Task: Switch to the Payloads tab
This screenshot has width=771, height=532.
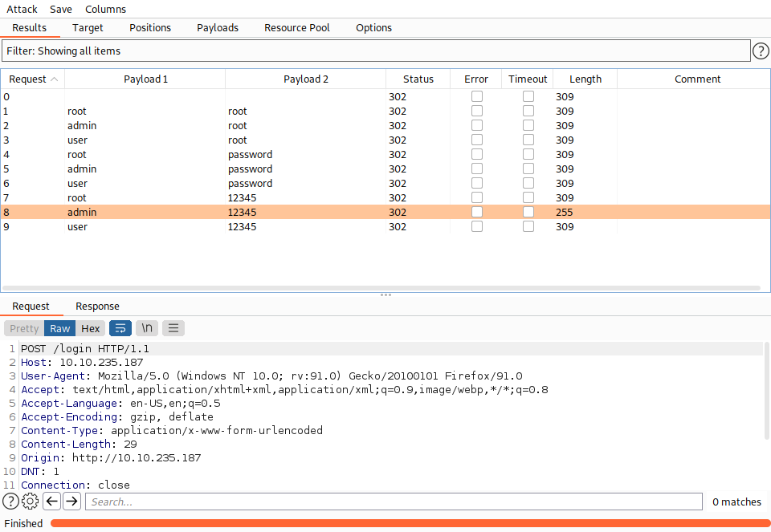Action: tap(218, 27)
